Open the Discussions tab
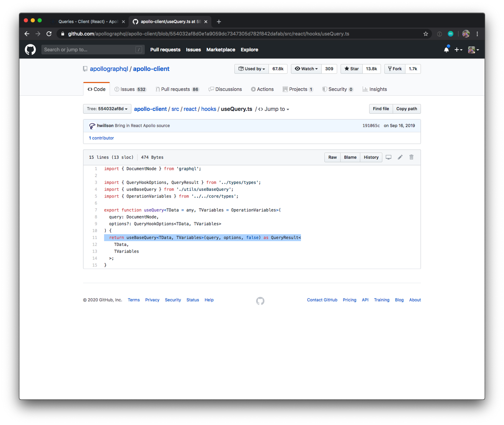This screenshot has width=504, height=425. [225, 89]
